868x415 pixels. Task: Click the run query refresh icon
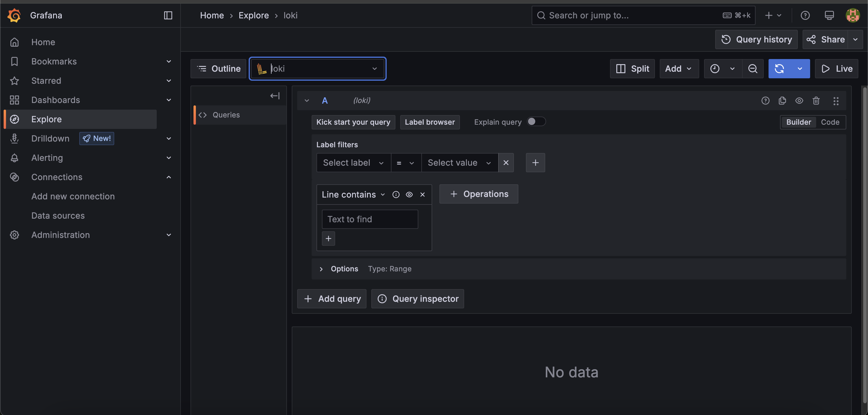[779, 69]
